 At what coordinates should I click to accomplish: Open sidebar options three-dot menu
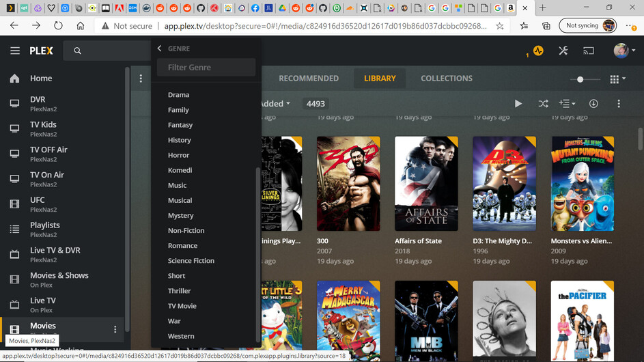click(141, 79)
